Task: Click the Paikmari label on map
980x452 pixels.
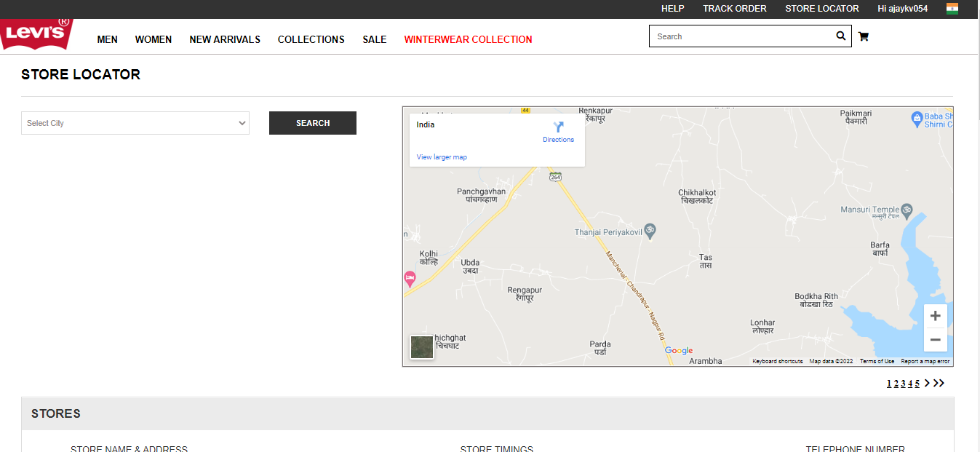Action: (856, 117)
